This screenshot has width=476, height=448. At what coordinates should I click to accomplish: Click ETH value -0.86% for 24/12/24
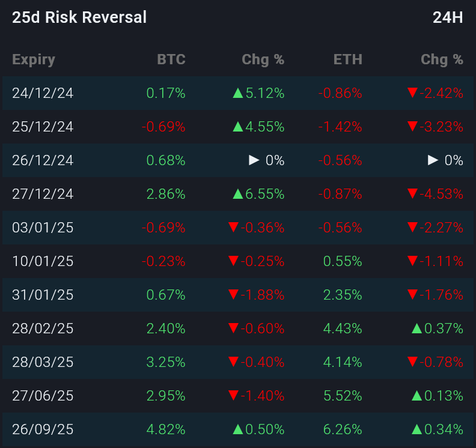(x=340, y=93)
